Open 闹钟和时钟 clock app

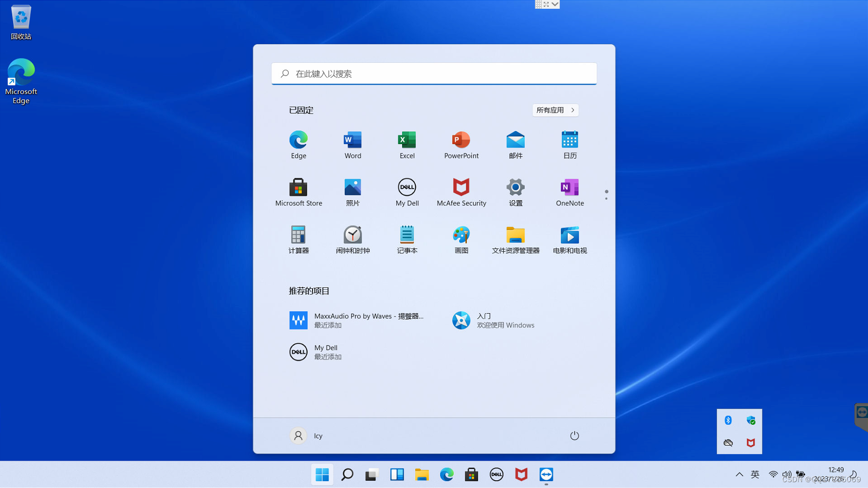click(352, 240)
